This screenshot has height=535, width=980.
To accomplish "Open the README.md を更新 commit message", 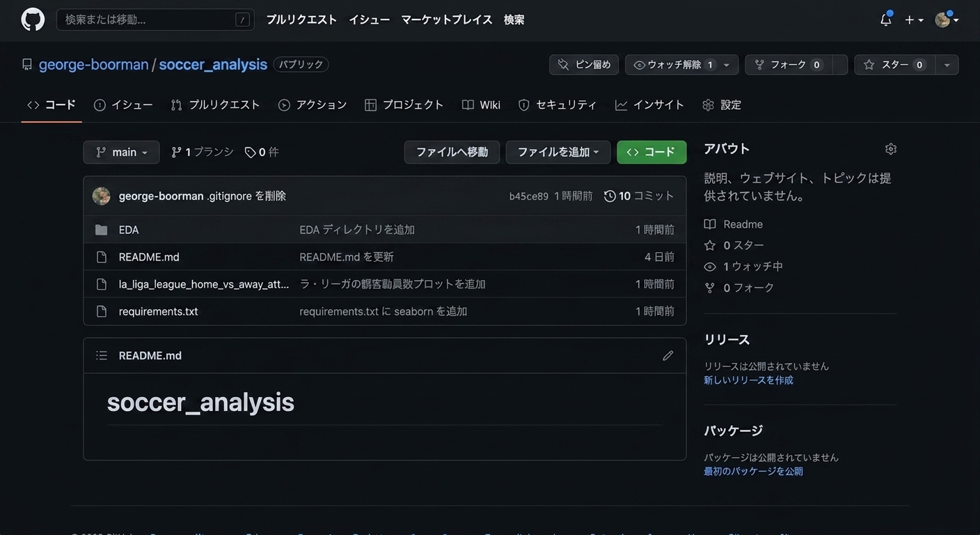I will pos(347,257).
